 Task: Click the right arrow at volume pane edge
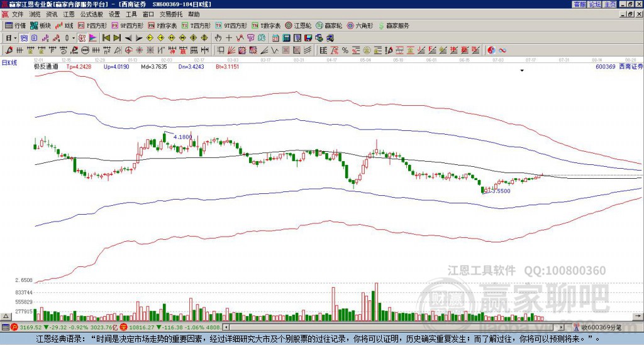point(638,316)
